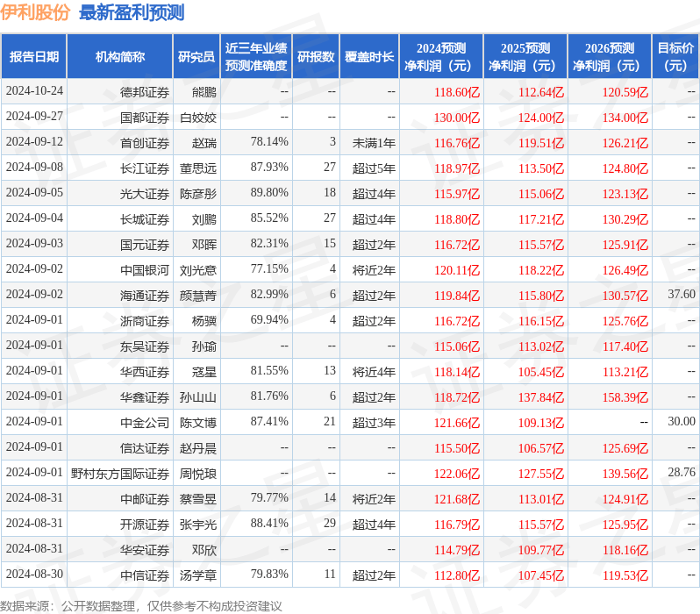Click analyst name 白姣姣
The width and height of the screenshot is (700, 614).
[x=198, y=118]
